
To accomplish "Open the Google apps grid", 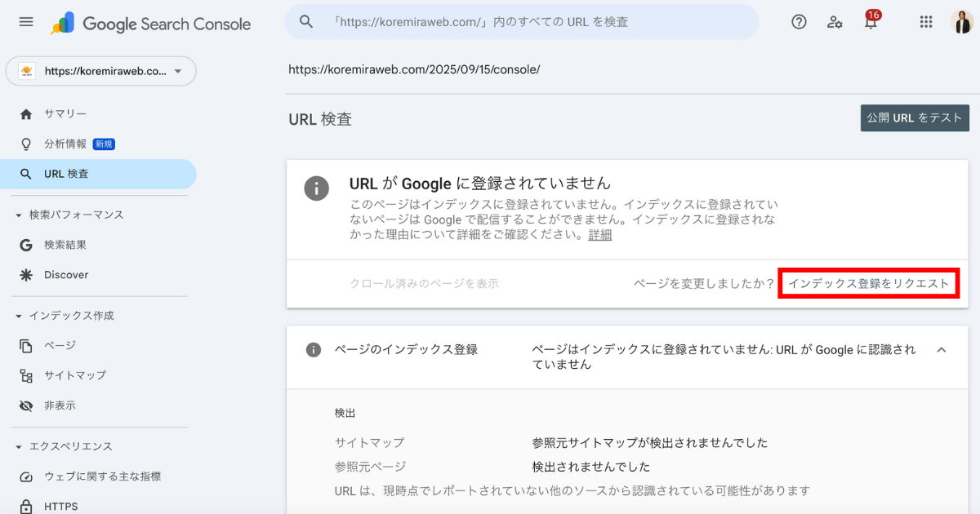I will (x=926, y=22).
